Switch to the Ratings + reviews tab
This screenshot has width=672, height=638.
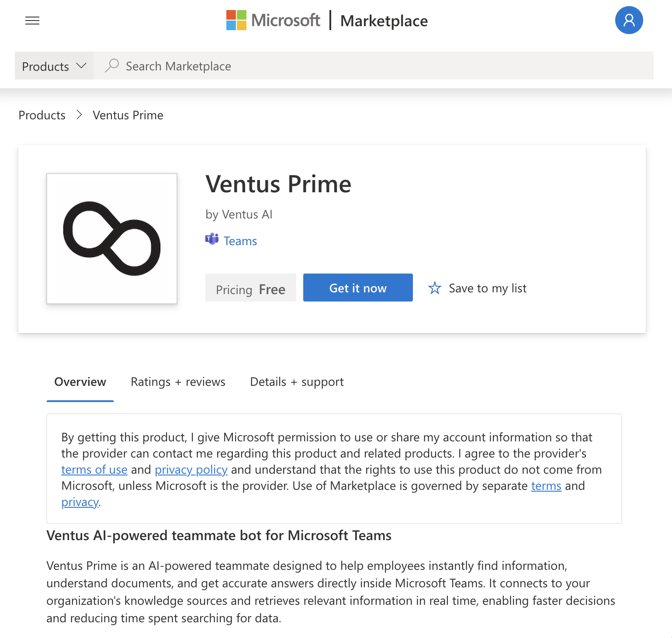(x=177, y=381)
